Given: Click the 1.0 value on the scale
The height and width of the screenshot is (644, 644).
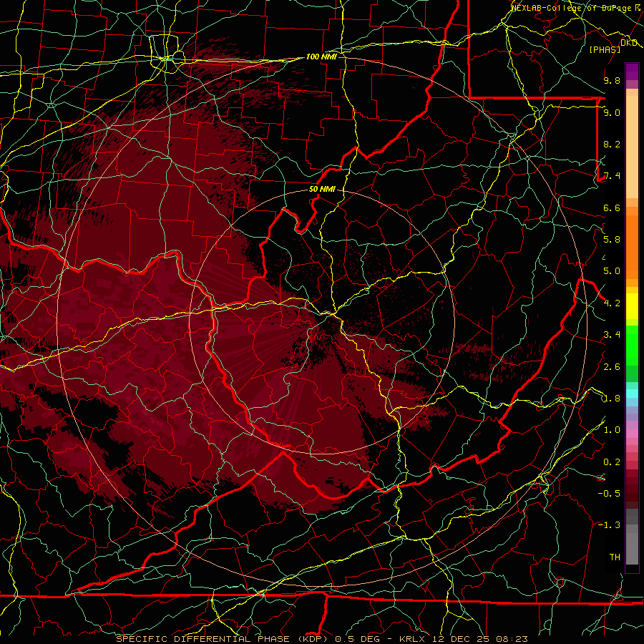Looking at the screenshot, I should pos(612,430).
